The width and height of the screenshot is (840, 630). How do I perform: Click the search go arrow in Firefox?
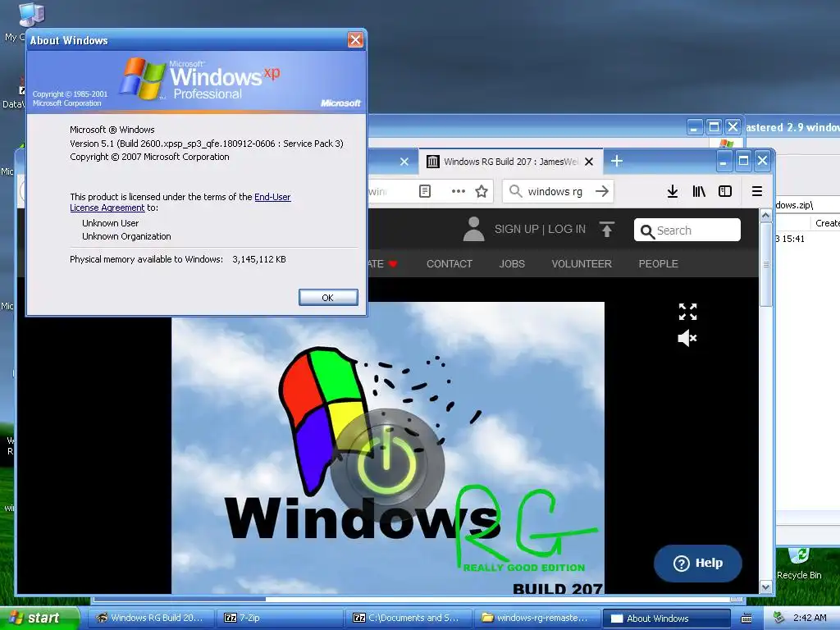(x=602, y=191)
